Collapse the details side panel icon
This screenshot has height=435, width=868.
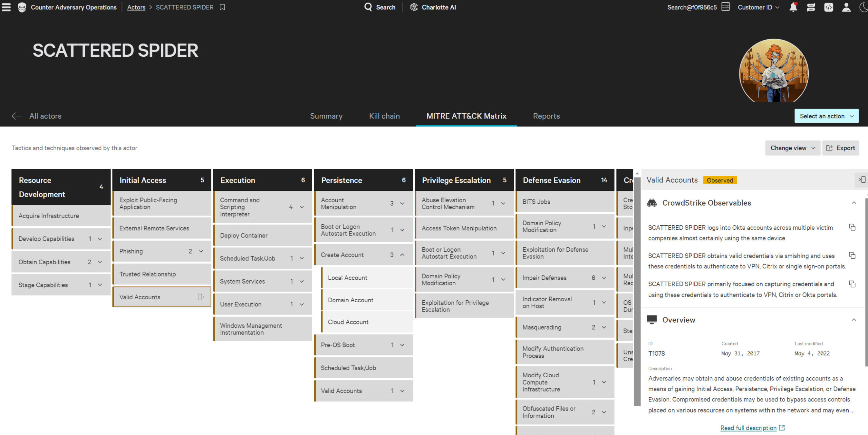click(x=862, y=180)
